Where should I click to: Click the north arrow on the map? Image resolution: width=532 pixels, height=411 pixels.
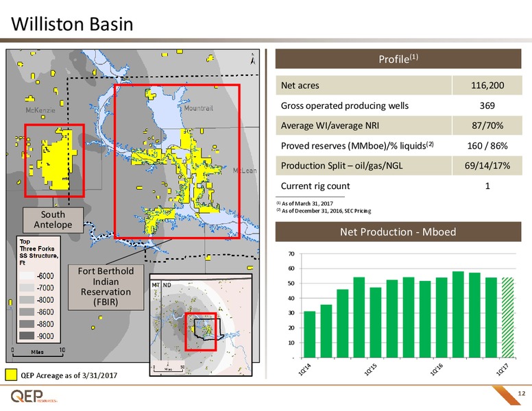click(253, 59)
